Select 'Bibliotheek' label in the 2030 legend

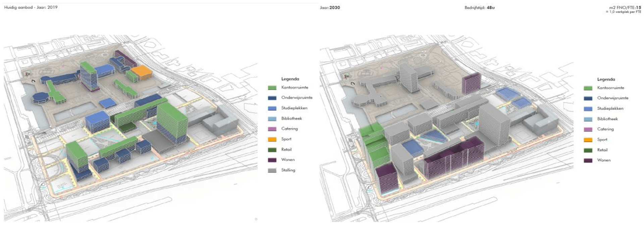click(x=607, y=119)
